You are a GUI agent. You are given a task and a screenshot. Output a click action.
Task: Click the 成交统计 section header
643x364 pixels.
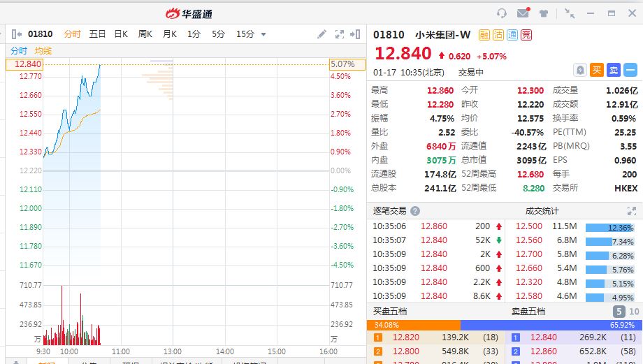click(542, 211)
